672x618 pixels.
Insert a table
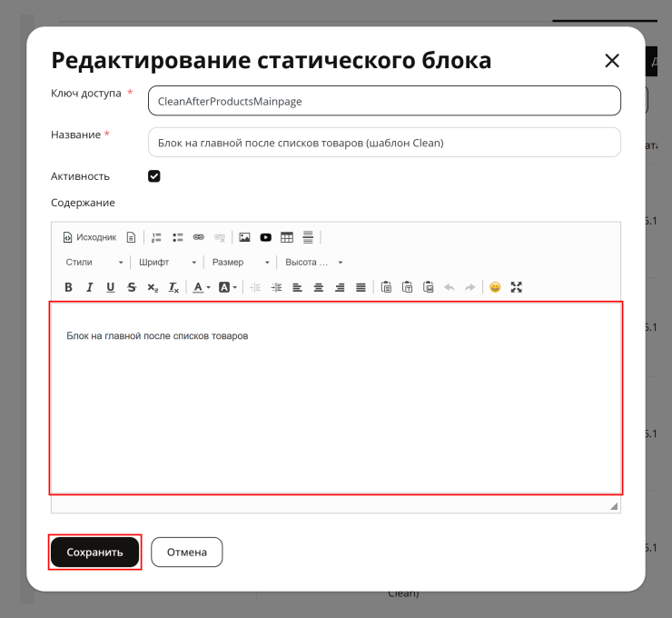point(287,237)
